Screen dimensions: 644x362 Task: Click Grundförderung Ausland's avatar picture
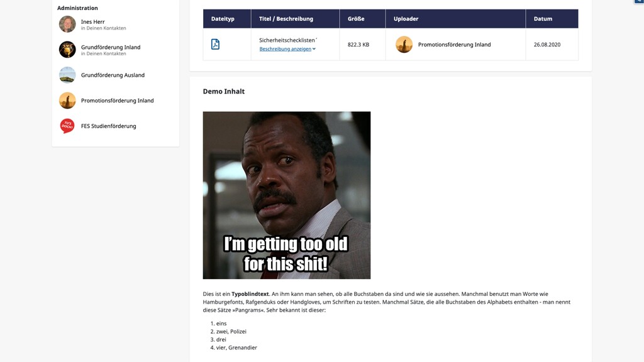[x=67, y=75]
